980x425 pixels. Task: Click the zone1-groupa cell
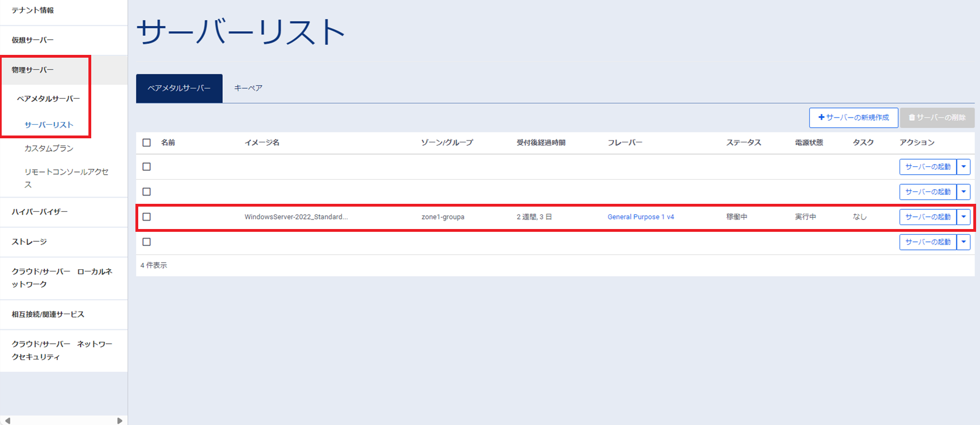coord(443,217)
